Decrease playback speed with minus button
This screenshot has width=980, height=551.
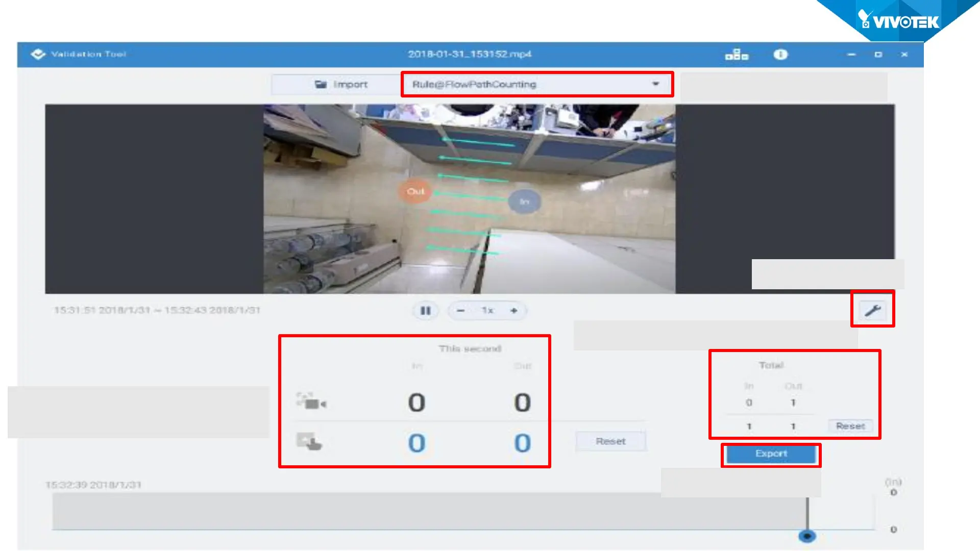[x=460, y=311]
